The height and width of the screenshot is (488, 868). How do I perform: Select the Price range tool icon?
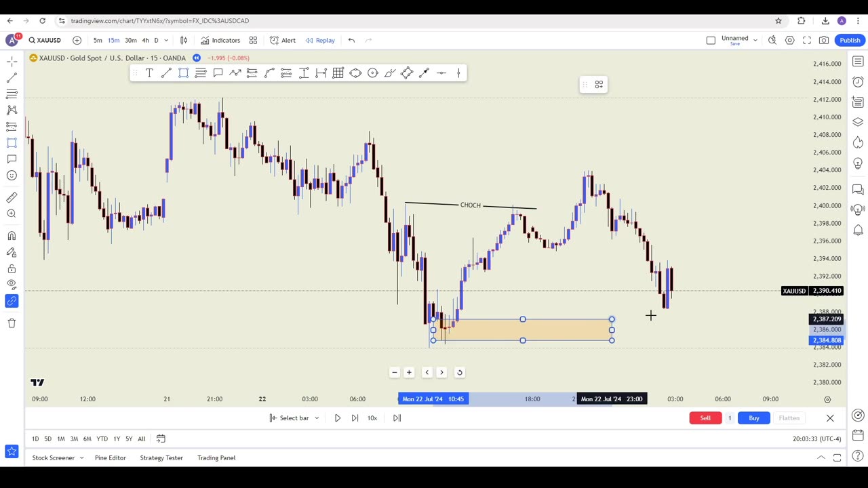[304, 73]
